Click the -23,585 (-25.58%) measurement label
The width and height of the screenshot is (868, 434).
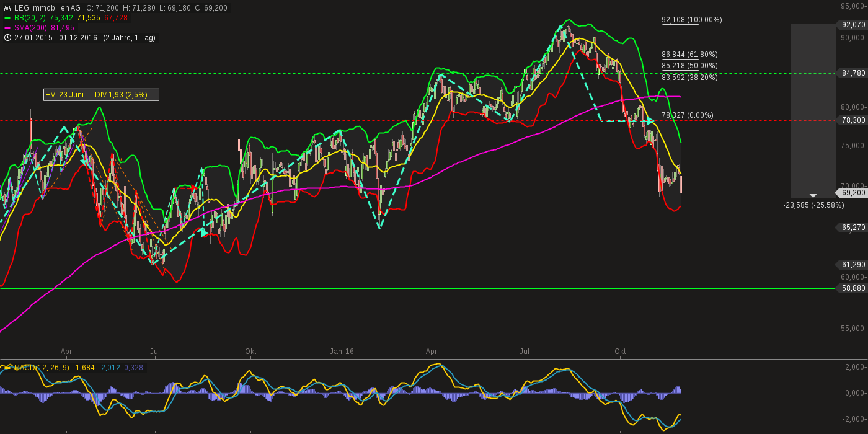(813, 205)
